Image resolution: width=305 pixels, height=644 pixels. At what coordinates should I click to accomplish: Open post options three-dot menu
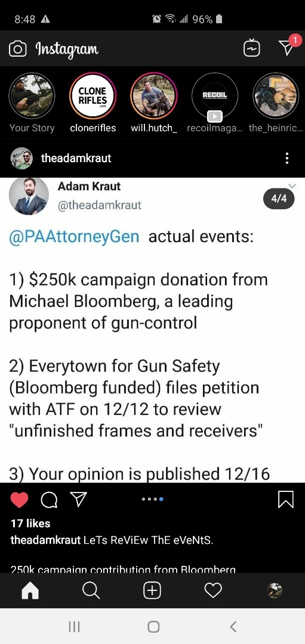pos(287,158)
